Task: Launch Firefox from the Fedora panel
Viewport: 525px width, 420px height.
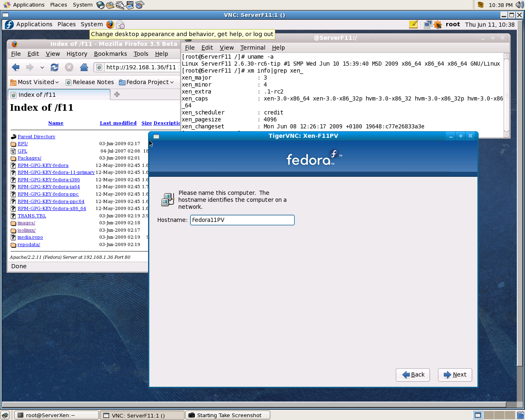Action: coord(110,25)
